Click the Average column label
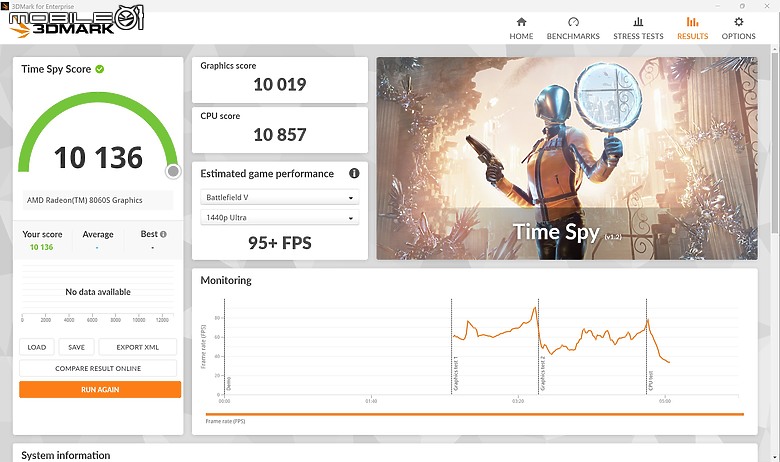Image resolution: width=780 pixels, height=462 pixels. pos(98,234)
